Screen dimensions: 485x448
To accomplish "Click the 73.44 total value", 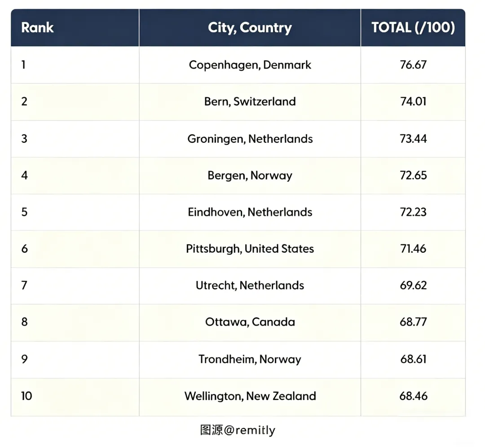I will tap(413, 139).
